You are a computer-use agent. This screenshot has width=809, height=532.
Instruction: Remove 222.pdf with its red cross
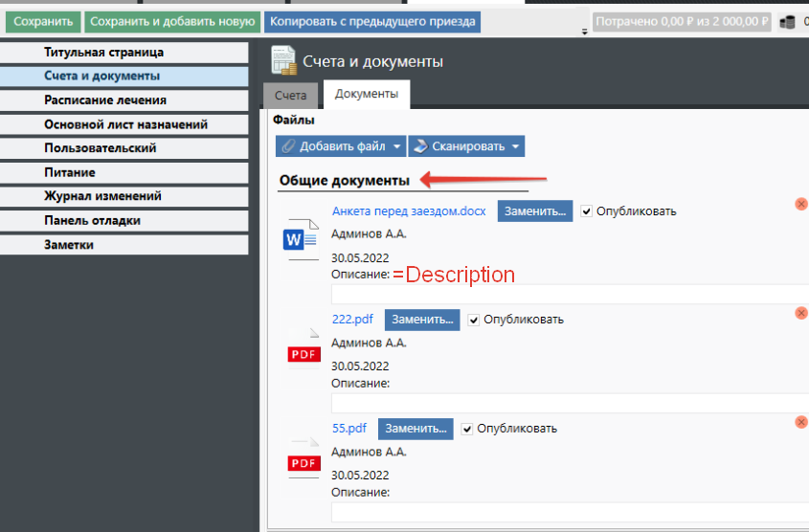coord(800,313)
